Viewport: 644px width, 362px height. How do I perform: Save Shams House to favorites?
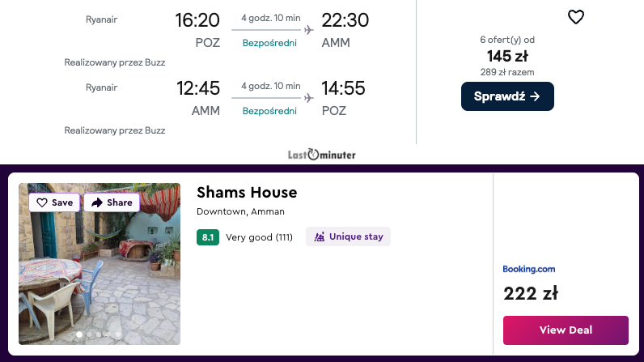tap(55, 202)
